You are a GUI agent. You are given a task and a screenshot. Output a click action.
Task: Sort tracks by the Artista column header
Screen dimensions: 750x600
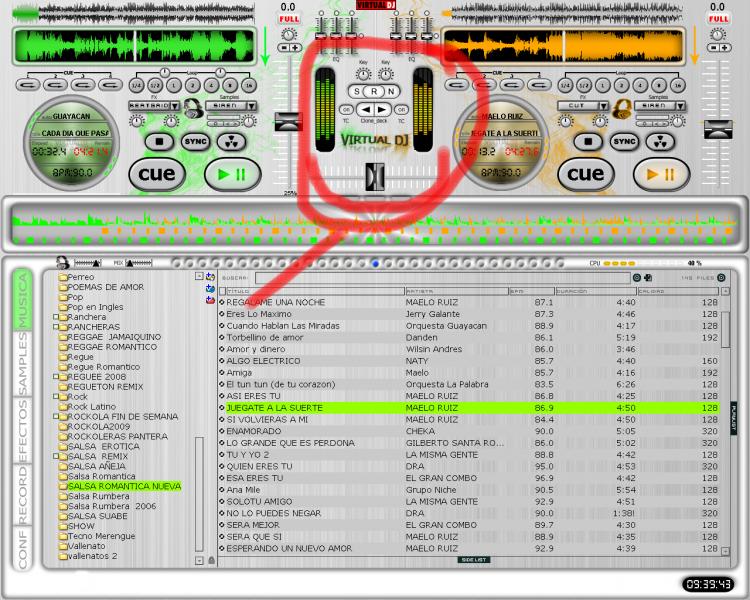click(x=456, y=291)
